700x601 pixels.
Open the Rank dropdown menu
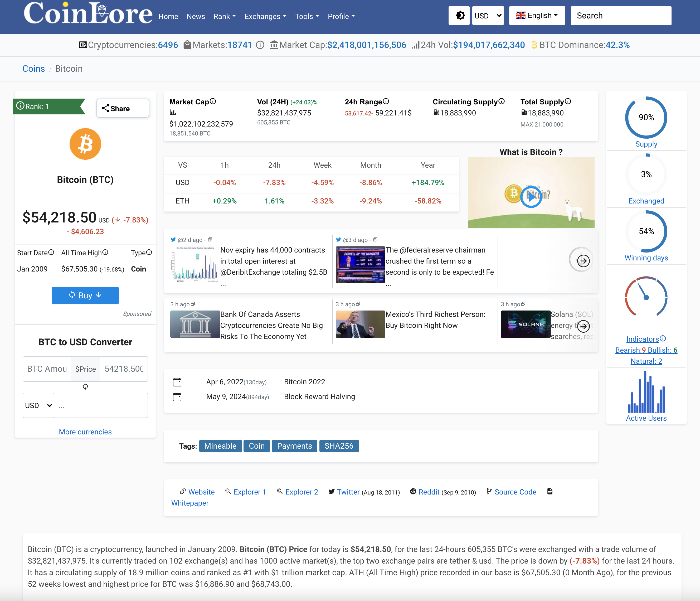click(x=224, y=16)
